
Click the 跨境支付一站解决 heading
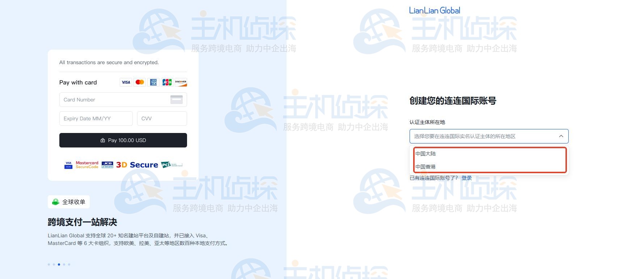82,222
